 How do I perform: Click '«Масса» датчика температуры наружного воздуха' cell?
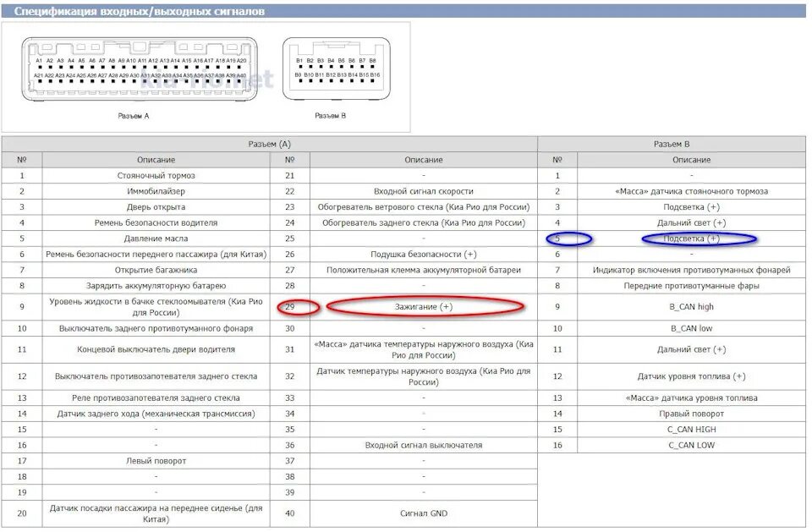coord(424,349)
